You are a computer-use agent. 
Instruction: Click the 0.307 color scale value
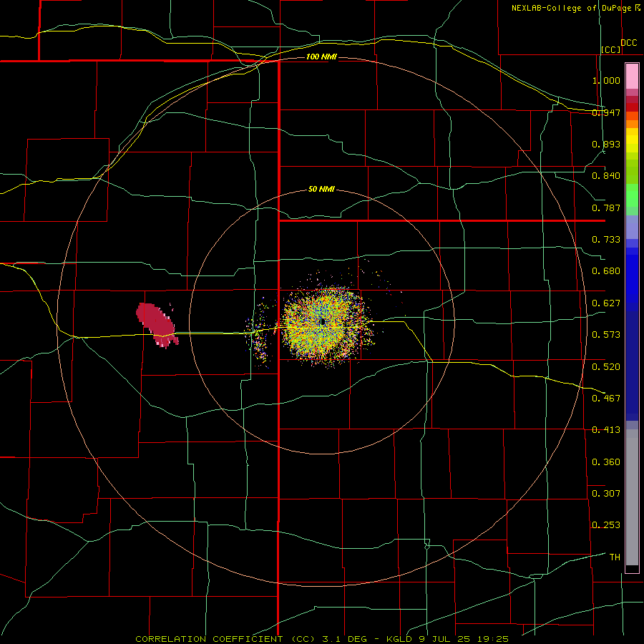point(606,494)
